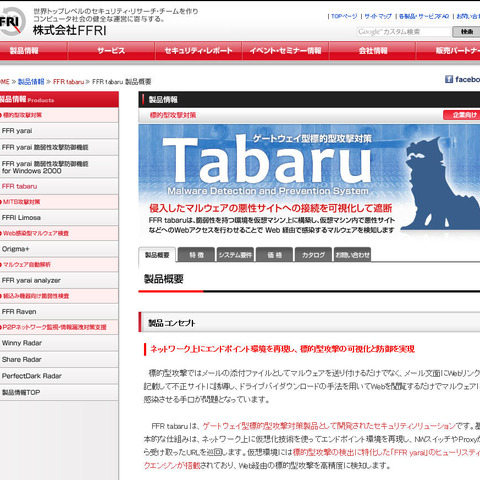Switch to the 特徴 tab

click(196, 255)
